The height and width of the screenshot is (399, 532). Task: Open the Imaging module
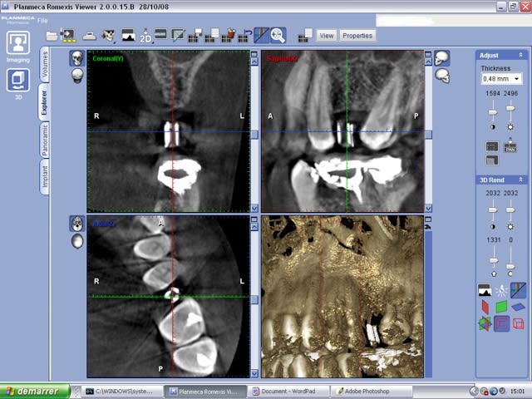(18, 46)
